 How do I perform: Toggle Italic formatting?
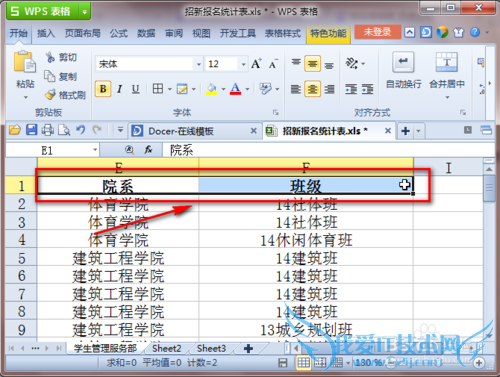point(120,89)
